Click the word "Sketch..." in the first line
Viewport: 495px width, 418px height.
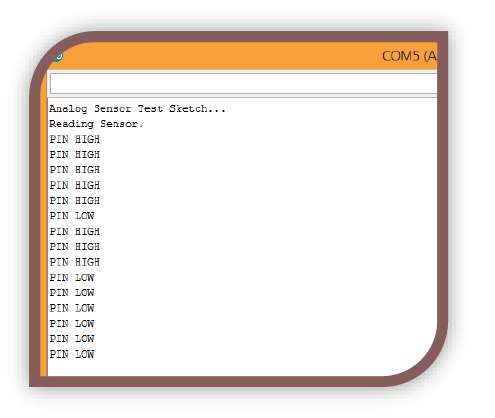tap(197, 109)
